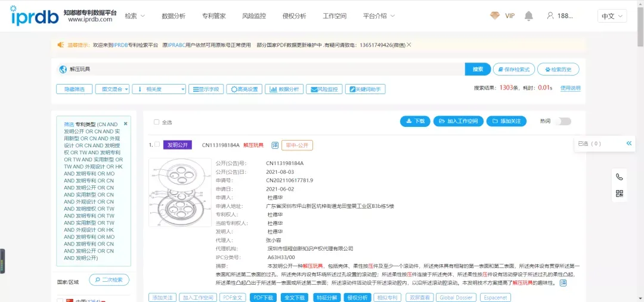Open 工作空间 in the top navigation
The height and width of the screenshot is (302, 644).
tap(335, 16)
